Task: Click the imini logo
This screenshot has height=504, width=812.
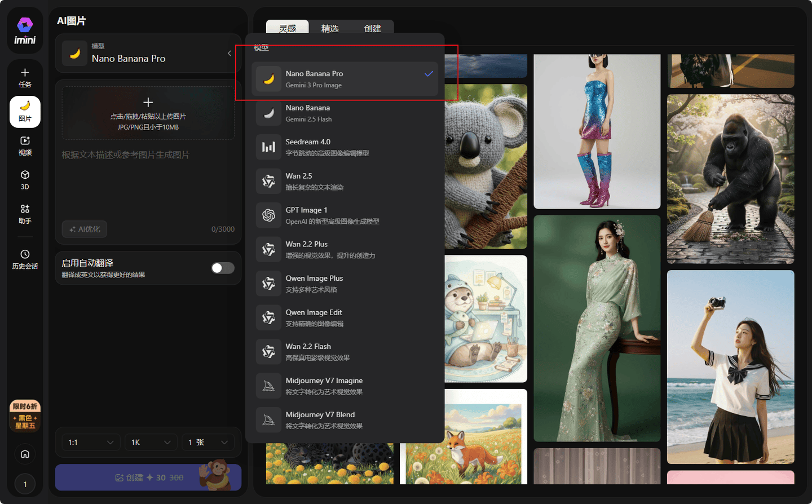Action: (25, 31)
